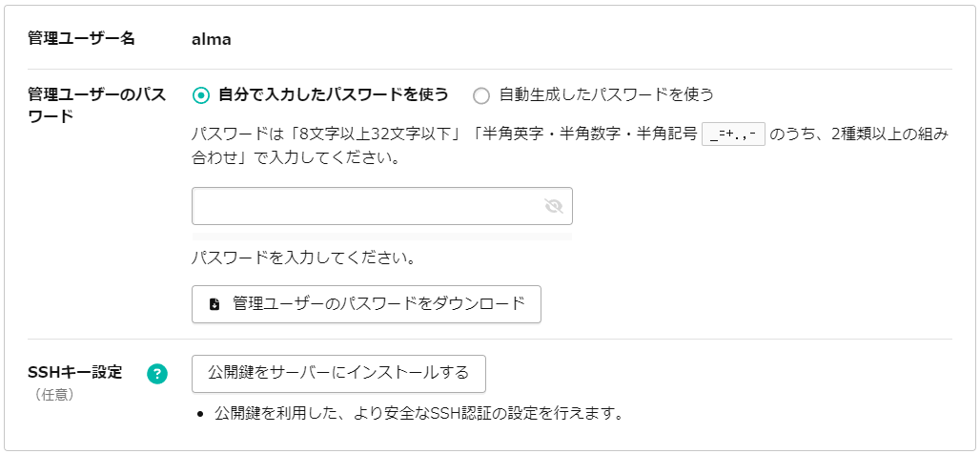Screen dimensions: 980x454
Task: Click the SSHキー設定 label
Action: tap(75, 372)
